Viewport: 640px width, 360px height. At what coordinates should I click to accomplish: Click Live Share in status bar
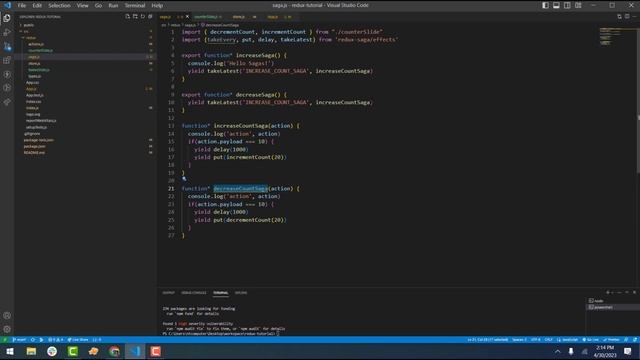click(78, 340)
